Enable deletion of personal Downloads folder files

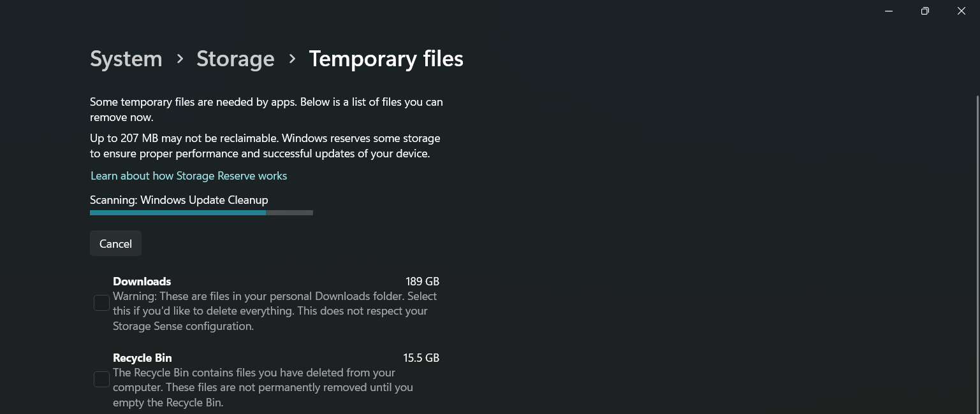[101, 303]
